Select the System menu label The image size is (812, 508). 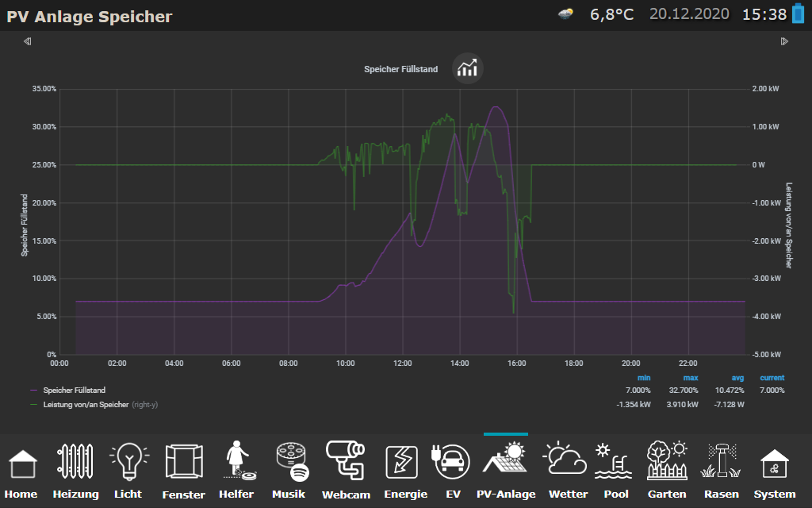pyautogui.click(x=774, y=494)
